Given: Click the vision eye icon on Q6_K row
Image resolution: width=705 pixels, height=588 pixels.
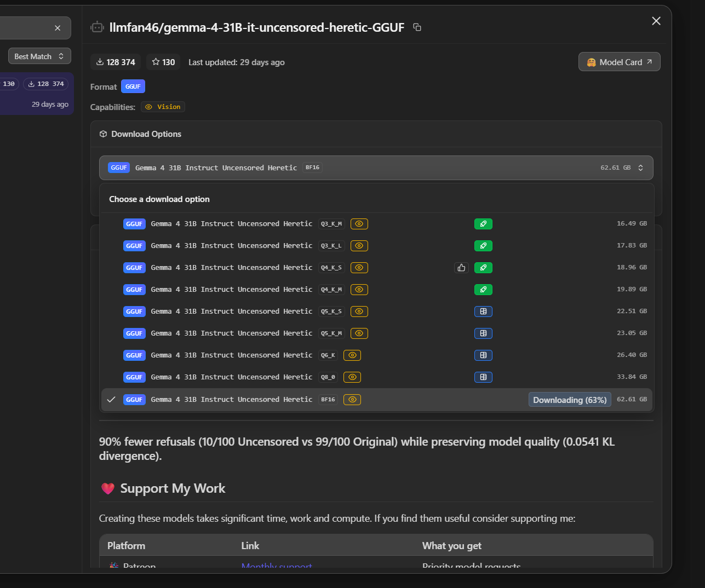Looking at the screenshot, I should [x=352, y=355].
